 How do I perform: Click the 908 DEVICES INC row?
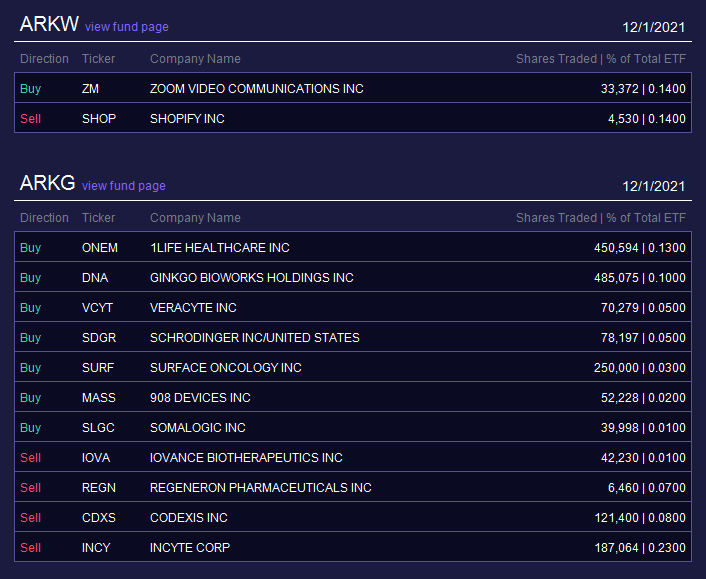click(x=353, y=398)
